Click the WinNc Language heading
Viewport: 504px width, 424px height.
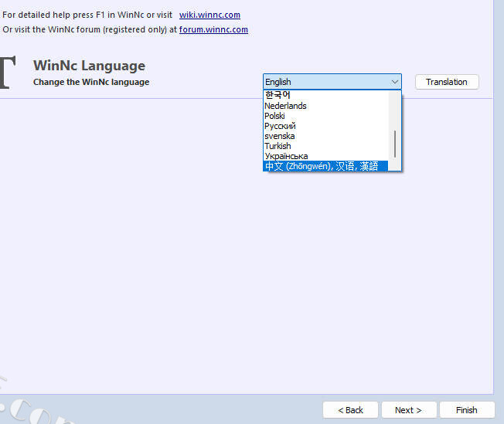89,66
